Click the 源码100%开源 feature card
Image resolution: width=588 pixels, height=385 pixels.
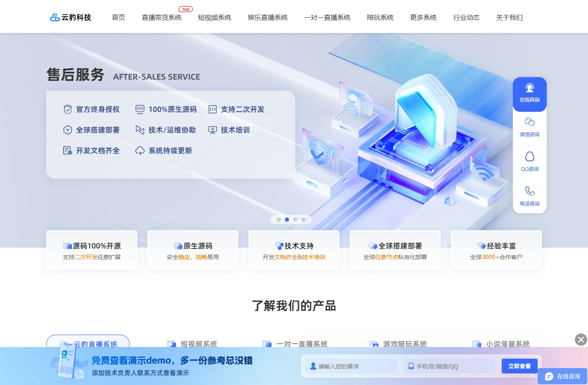[x=92, y=250]
